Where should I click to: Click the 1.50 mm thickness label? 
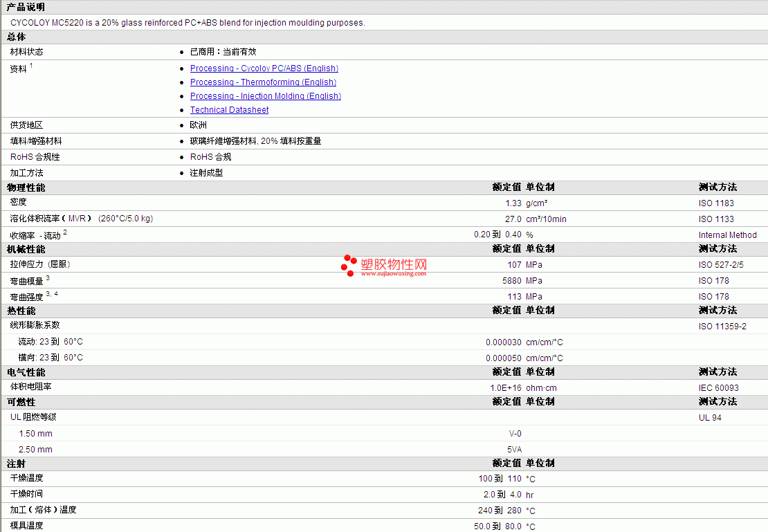(x=35, y=434)
